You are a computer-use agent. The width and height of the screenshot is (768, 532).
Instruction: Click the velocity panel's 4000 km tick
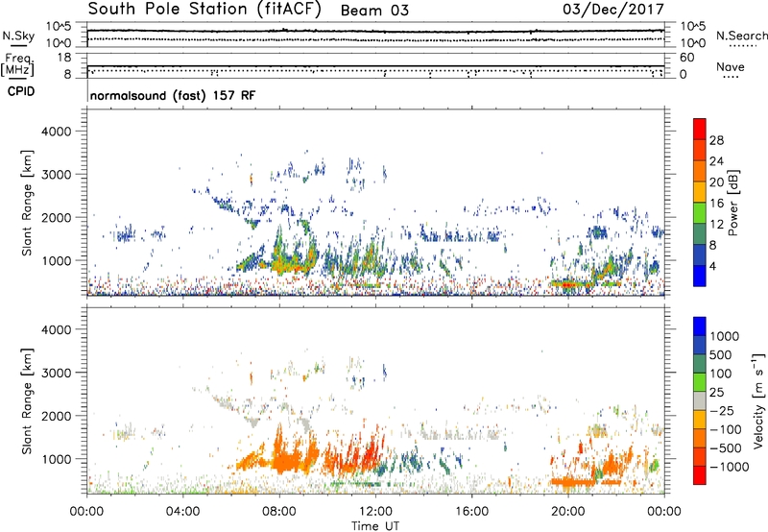[57, 329]
